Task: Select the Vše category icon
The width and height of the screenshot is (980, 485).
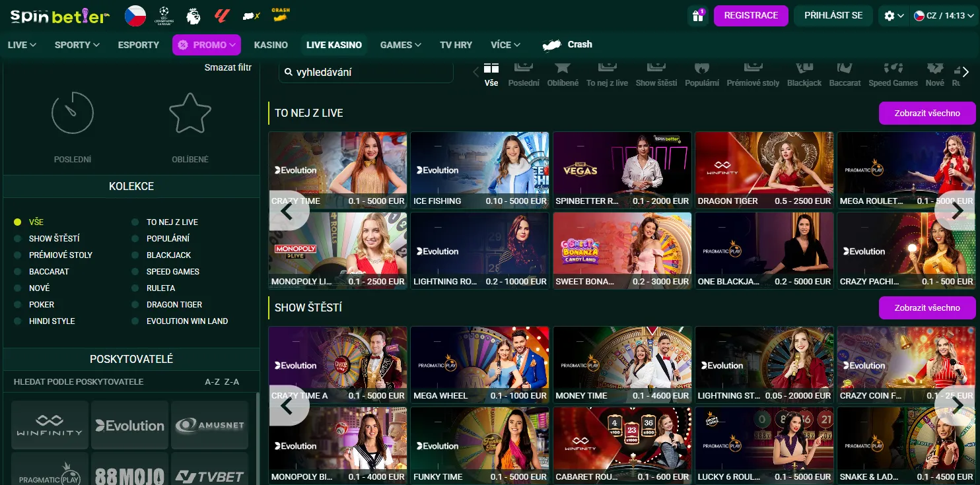Action: [491, 74]
